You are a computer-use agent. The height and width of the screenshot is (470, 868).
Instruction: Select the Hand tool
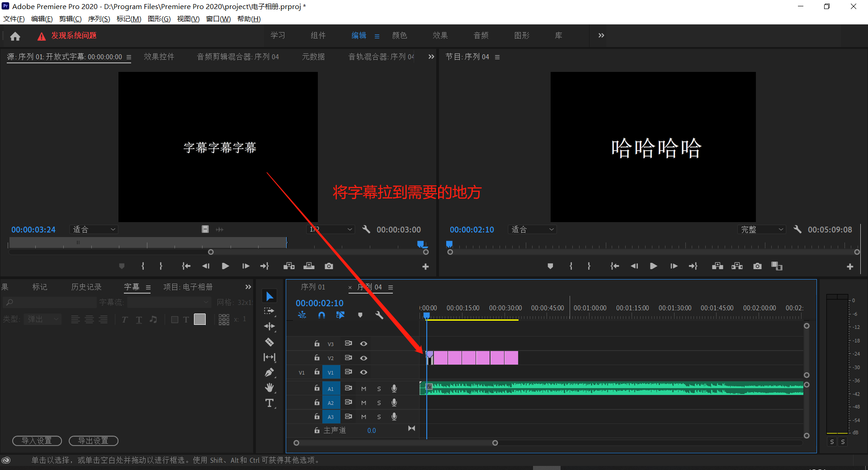click(269, 388)
